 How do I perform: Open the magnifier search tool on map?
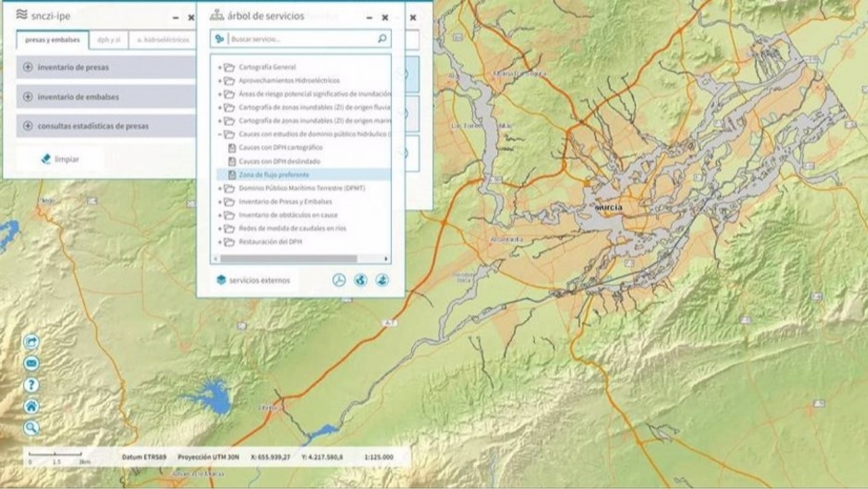[x=31, y=428]
